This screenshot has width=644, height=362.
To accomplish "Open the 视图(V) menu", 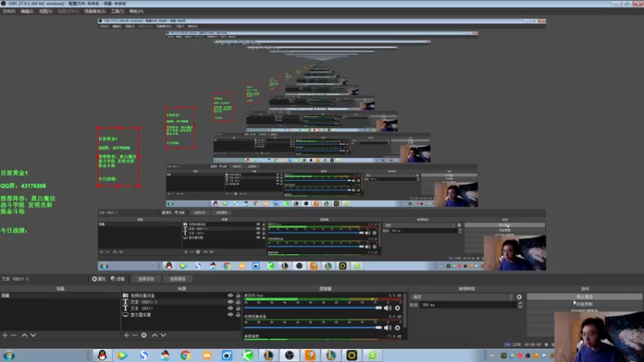I will (x=46, y=11).
